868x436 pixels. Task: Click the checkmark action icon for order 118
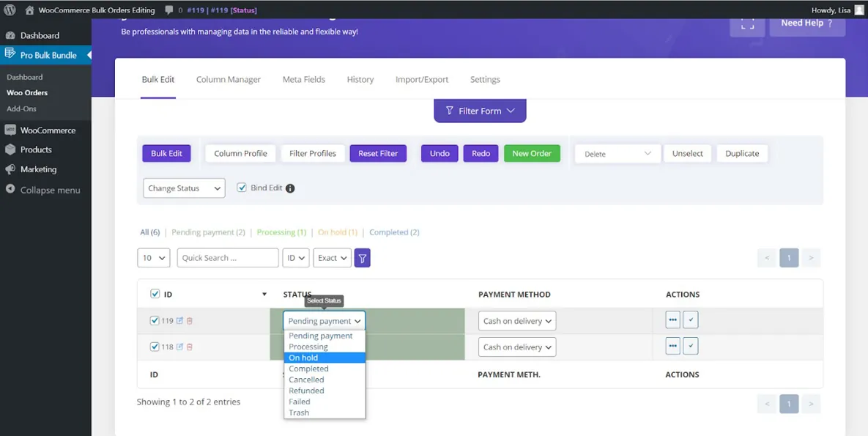click(x=690, y=346)
